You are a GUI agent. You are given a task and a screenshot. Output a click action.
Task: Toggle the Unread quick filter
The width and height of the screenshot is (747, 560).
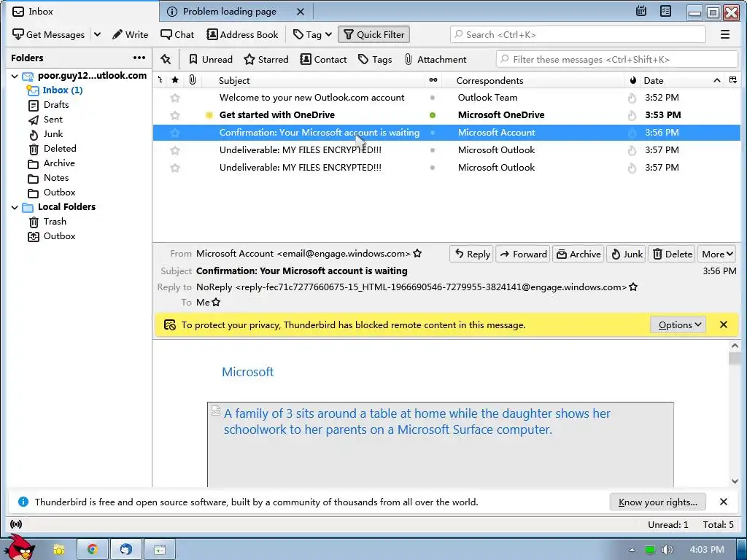211,59
